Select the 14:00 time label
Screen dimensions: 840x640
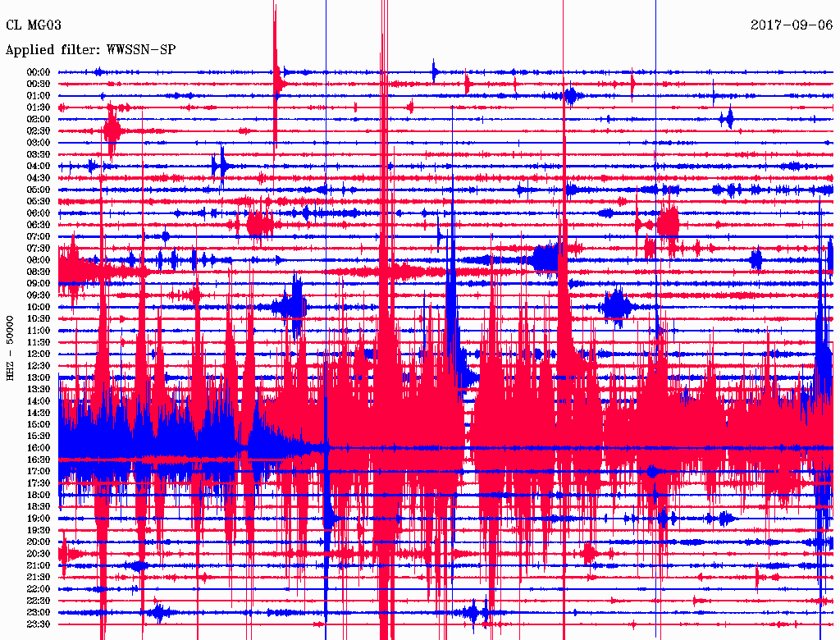(39, 401)
